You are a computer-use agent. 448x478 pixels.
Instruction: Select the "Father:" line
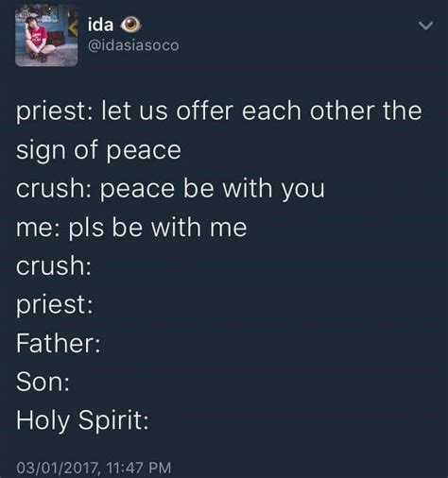click(x=59, y=343)
